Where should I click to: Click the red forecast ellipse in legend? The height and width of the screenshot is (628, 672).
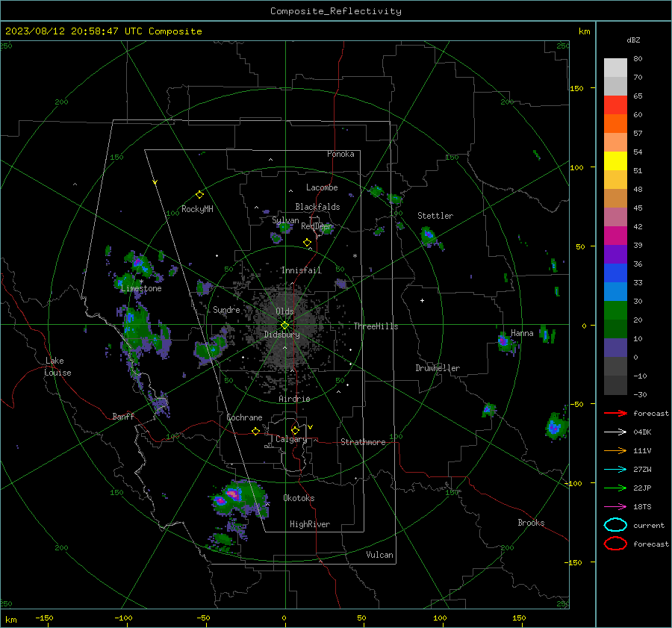615,544
